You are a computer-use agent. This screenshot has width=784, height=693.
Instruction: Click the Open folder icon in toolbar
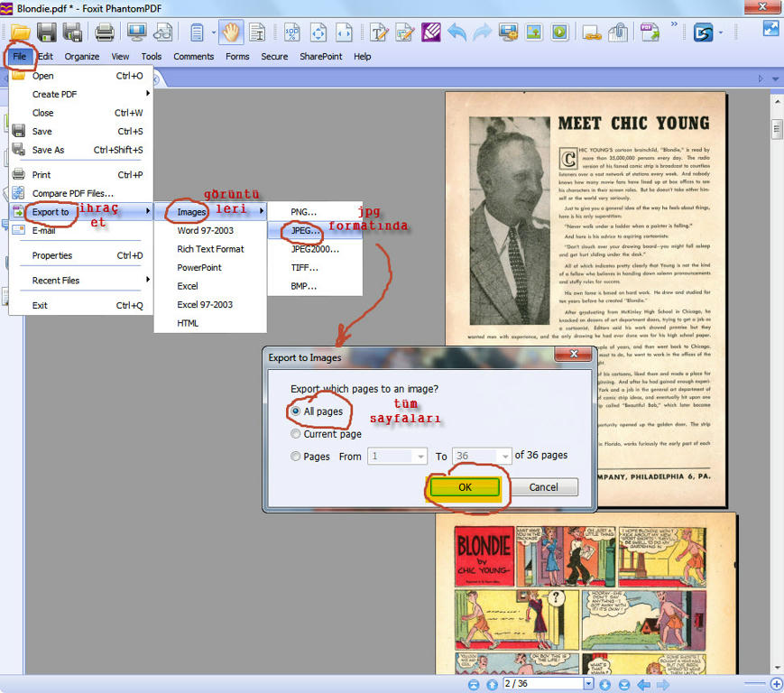(x=20, y=32)
